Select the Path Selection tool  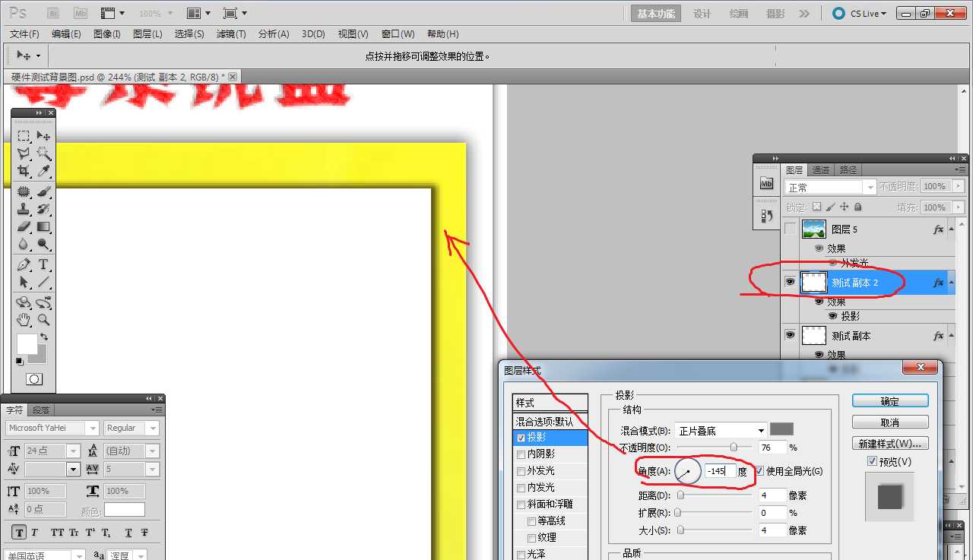24,282
